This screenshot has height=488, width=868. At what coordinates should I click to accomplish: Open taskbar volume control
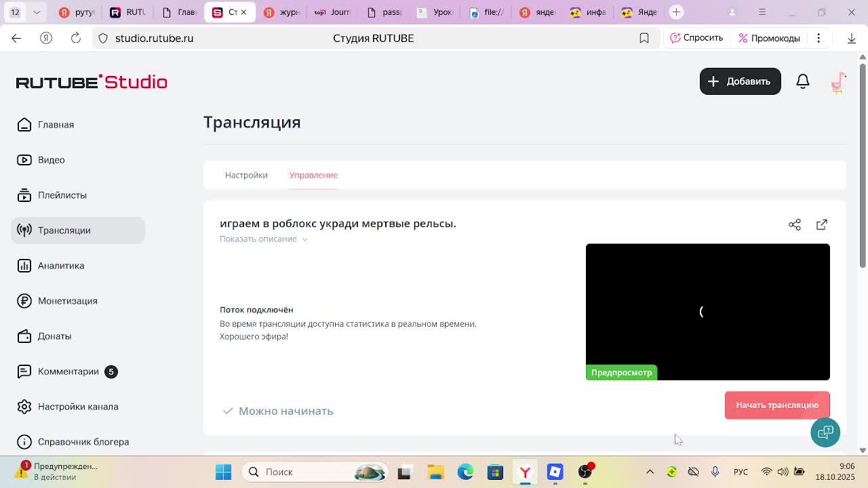tap(783, 472)
